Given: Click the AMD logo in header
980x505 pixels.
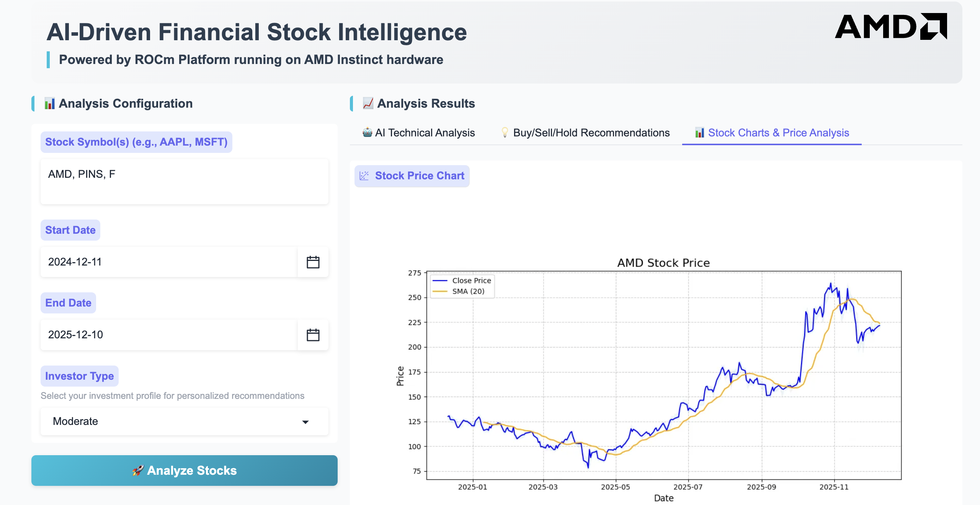Looking at the screenshot, I should click(x=890, y=26).
